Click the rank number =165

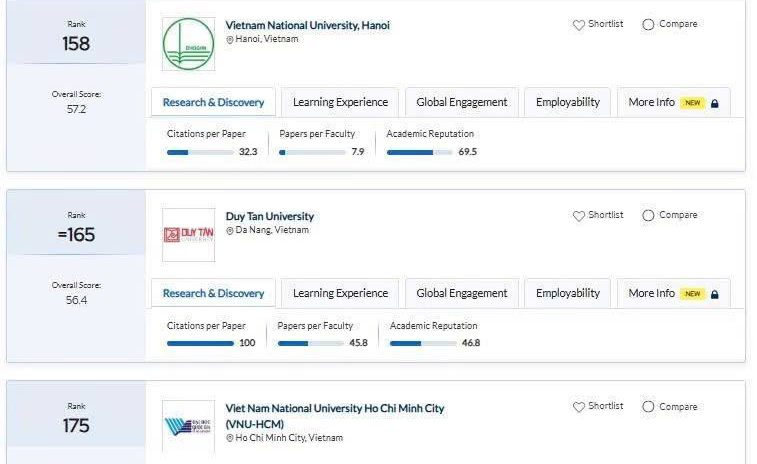[76, 235]
